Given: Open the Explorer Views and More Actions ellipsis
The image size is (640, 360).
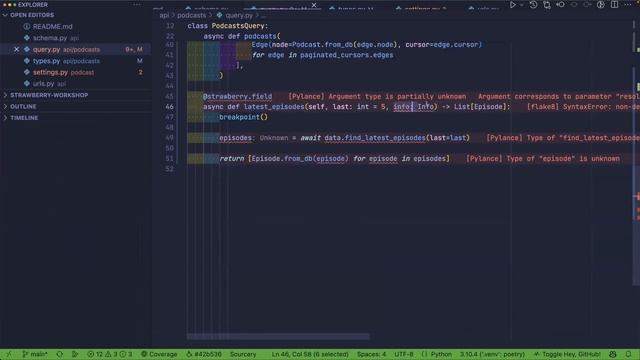Looking at the screenshot, I should pyautogui.click(x=137, y=4).
